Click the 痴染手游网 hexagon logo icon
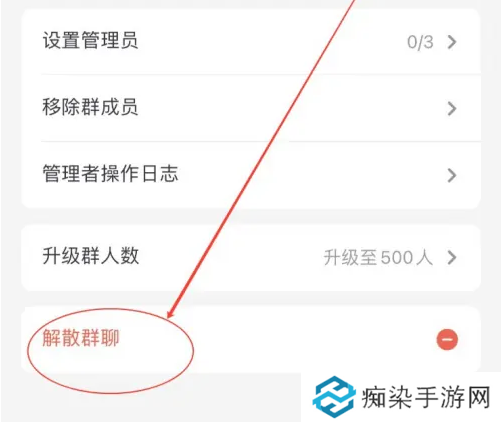This screenshot has height=422, width=501. point(334,397)
